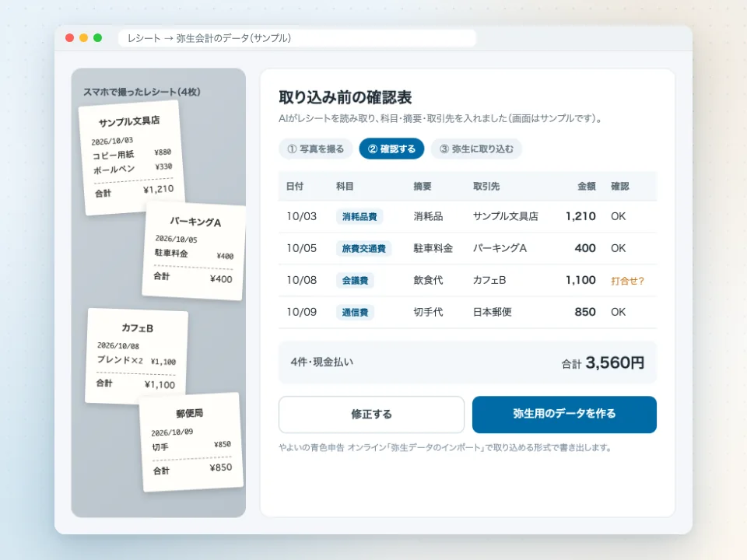Click the amount 1,210 in the table
The width and height of the screenshot is (747, 560).
[580, 216]
